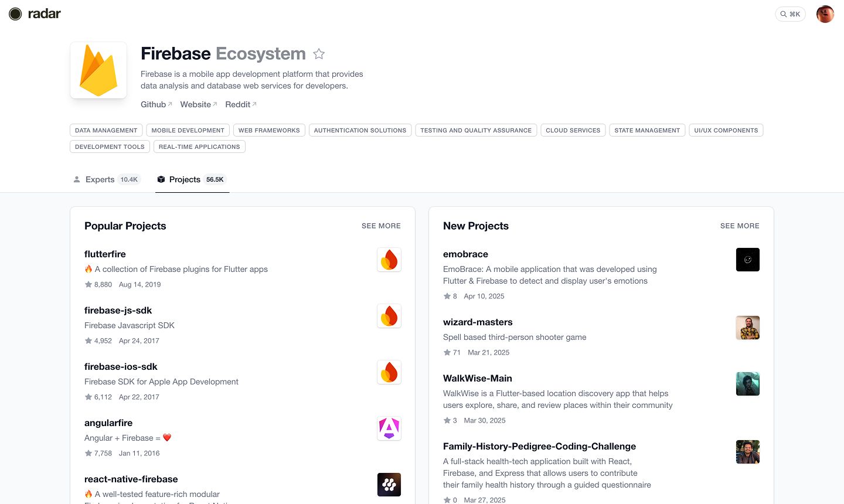Viewport: 844px width, 504px height.
Task: Open the Website link
Action: (199, 104)
